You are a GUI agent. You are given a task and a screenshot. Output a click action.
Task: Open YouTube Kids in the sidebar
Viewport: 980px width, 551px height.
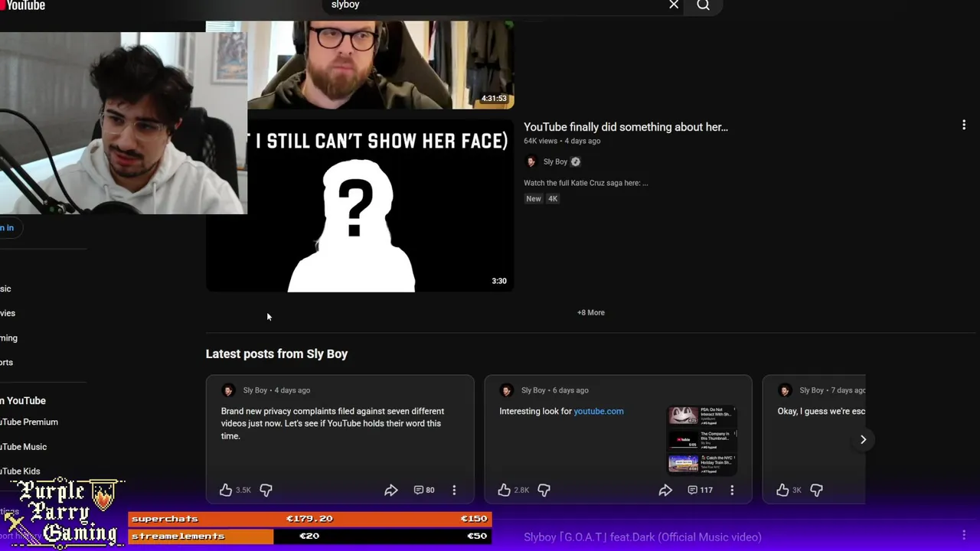point(21,471)
